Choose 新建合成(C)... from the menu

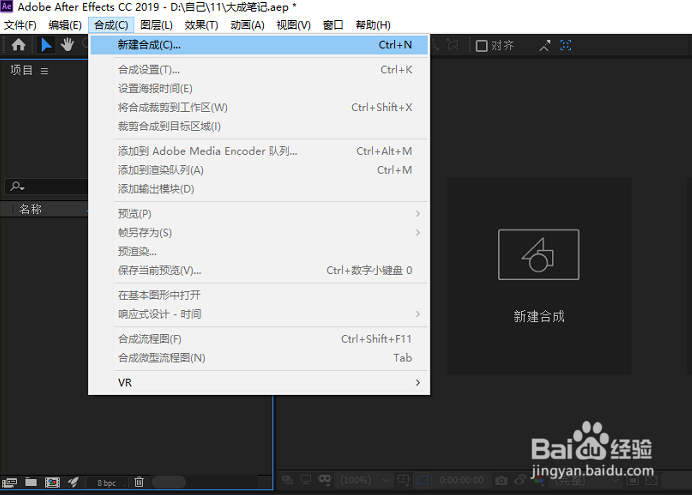259,45
